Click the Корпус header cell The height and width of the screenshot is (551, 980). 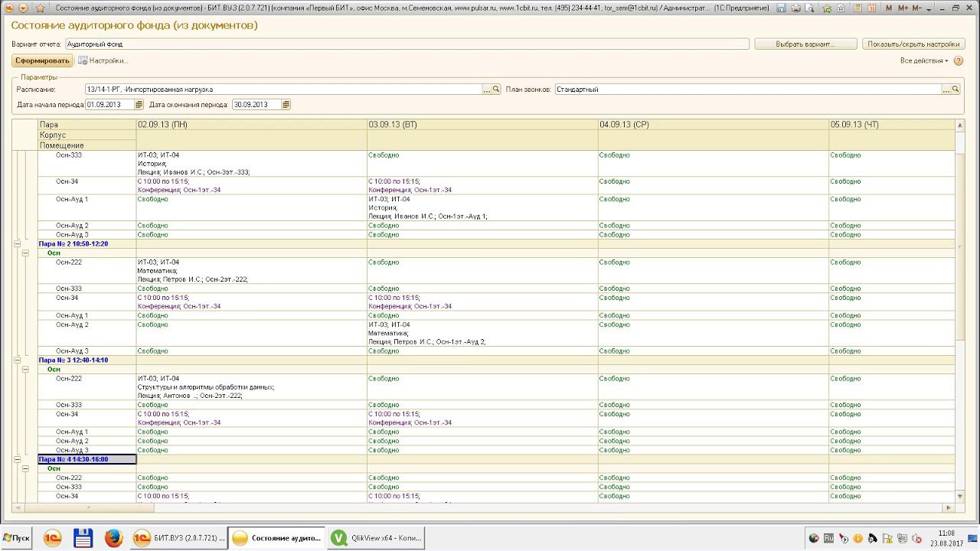(x=87, y=135)
